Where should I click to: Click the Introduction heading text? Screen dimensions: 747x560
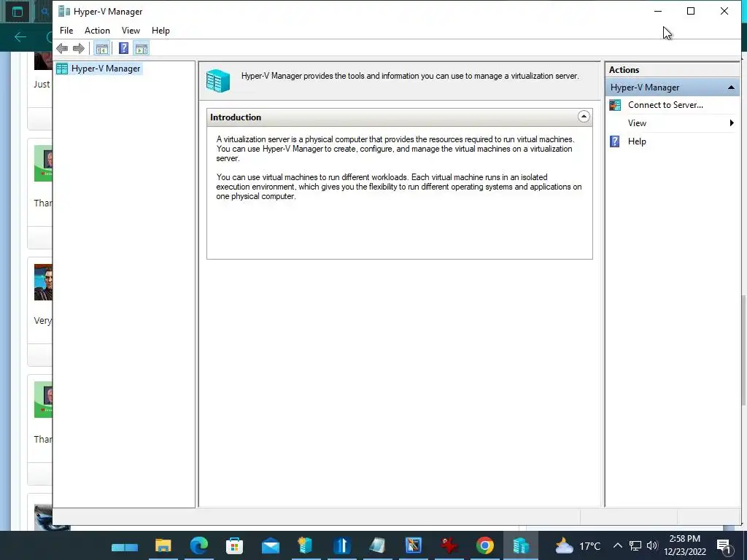(x=236, y=117)
